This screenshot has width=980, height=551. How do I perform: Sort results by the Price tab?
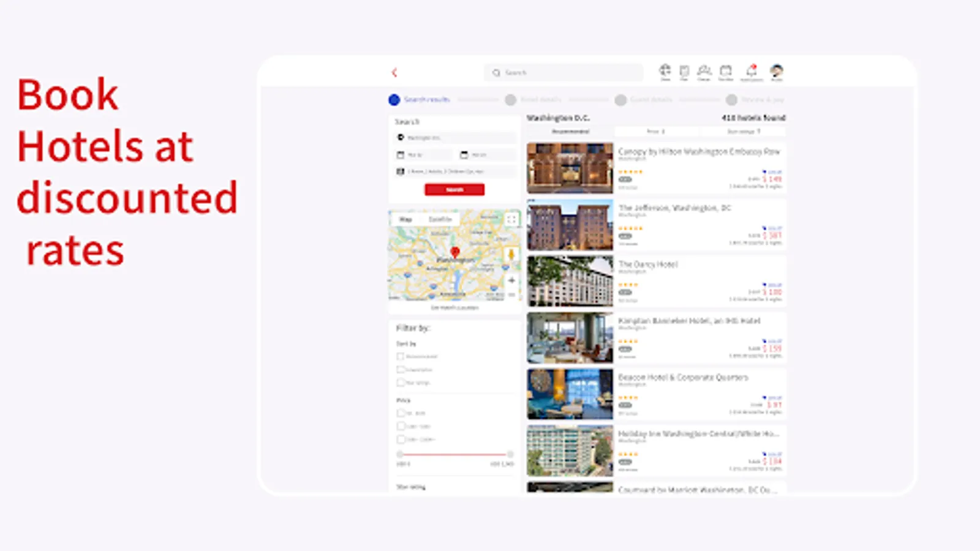click(x=656, y=132)
